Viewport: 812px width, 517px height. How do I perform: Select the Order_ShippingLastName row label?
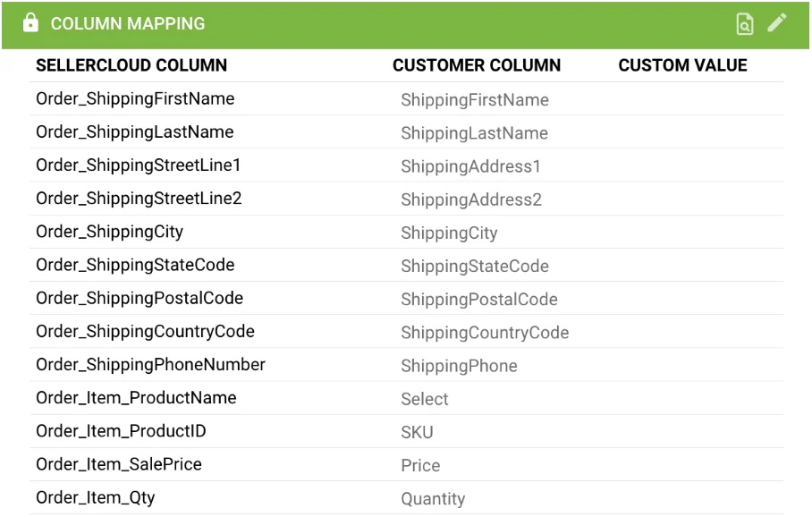tap(135, 131)
